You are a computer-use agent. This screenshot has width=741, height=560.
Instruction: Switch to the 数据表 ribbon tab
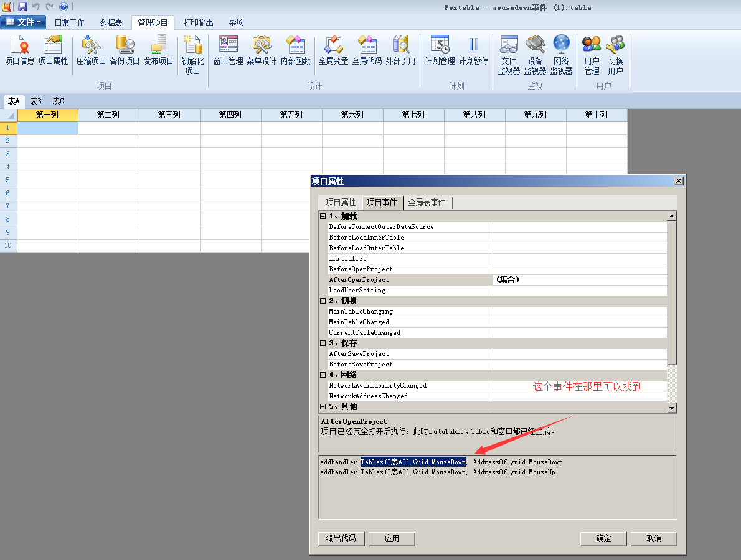(111, 22)
